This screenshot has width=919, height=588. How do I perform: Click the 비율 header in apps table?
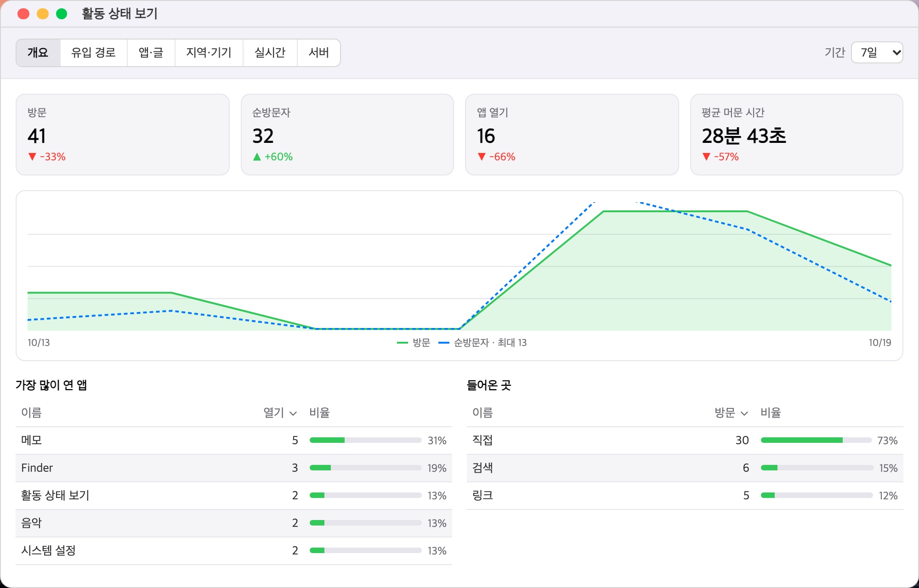point(320,413)
